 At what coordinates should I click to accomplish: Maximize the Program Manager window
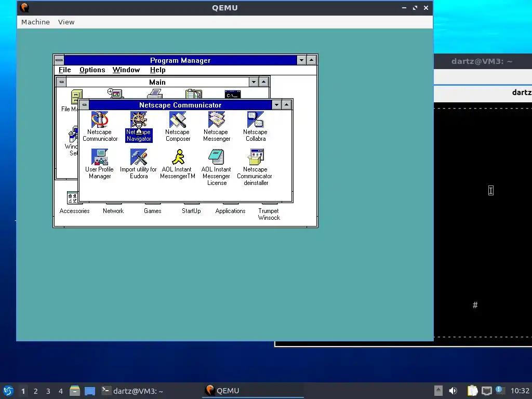click(x=312, y=60)
